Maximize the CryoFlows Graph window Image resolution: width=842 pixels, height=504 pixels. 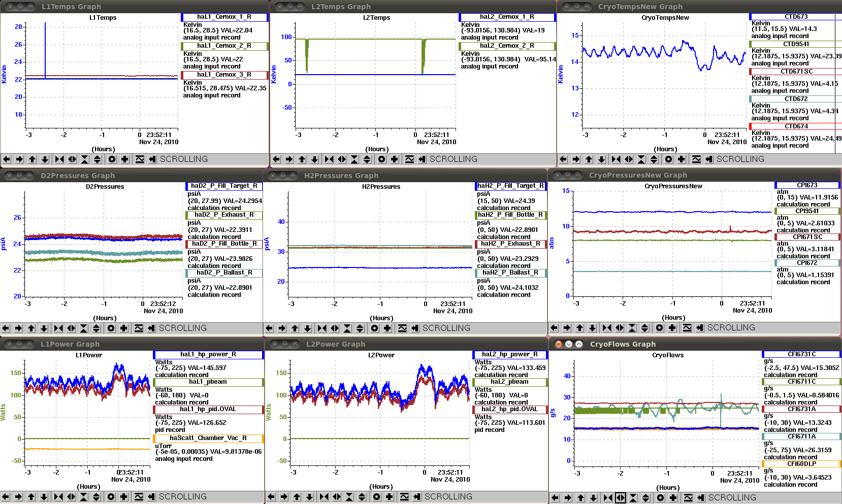tap(579, 344)
